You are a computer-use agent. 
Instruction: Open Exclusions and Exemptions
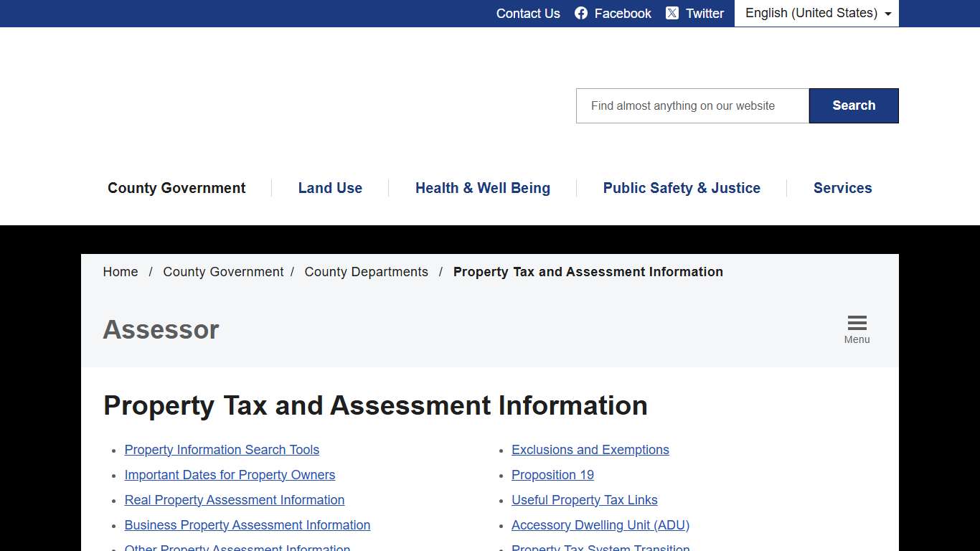coord(590,450)
